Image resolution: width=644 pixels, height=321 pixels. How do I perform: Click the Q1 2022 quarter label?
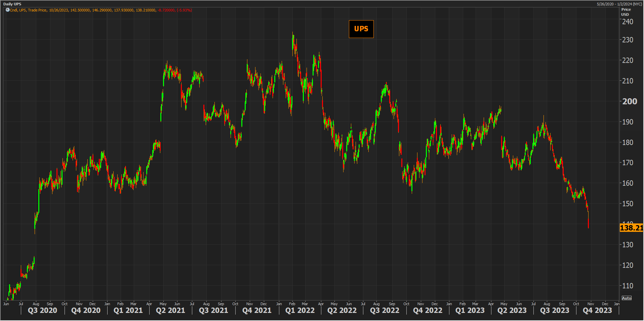tap(300, 311)
